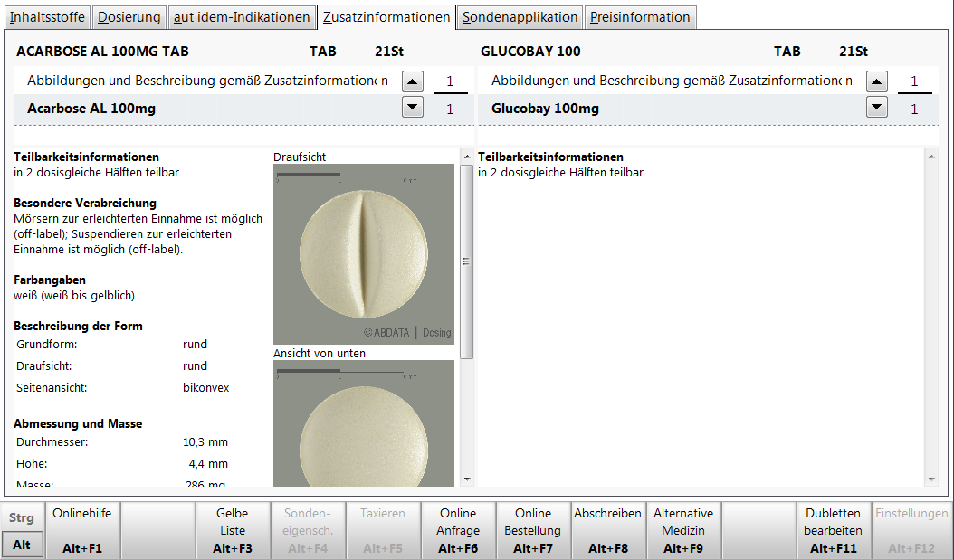Click down arrow for Acarbose AL image selector
This screenshot has width=954, height=560.
(413, 108)
